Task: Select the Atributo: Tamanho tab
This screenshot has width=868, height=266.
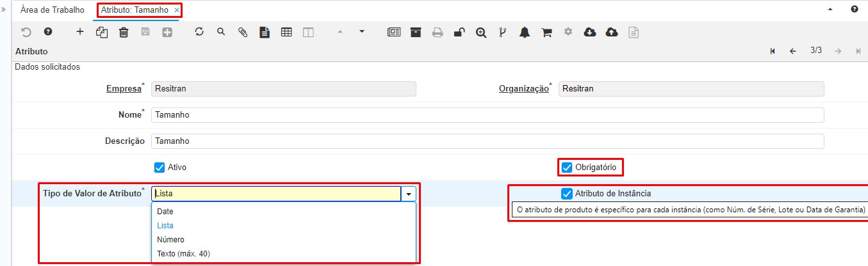Action: [x=135, y=10]
